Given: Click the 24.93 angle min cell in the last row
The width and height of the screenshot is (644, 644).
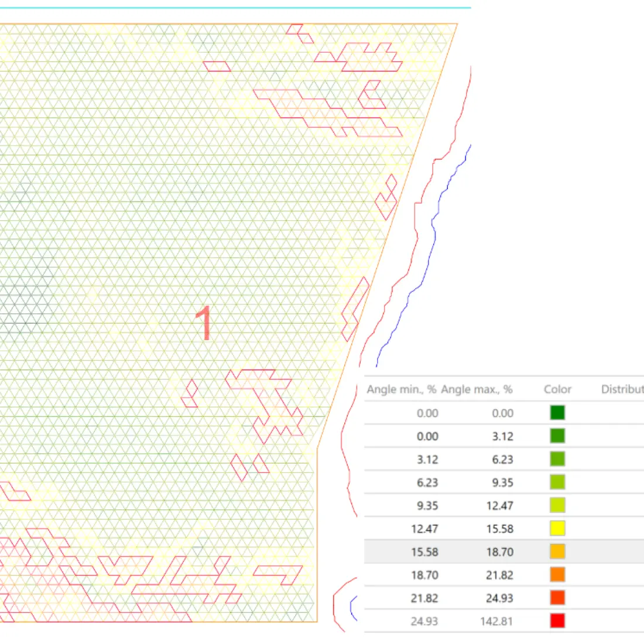Looking at the screenshot, I should point(424,621).
